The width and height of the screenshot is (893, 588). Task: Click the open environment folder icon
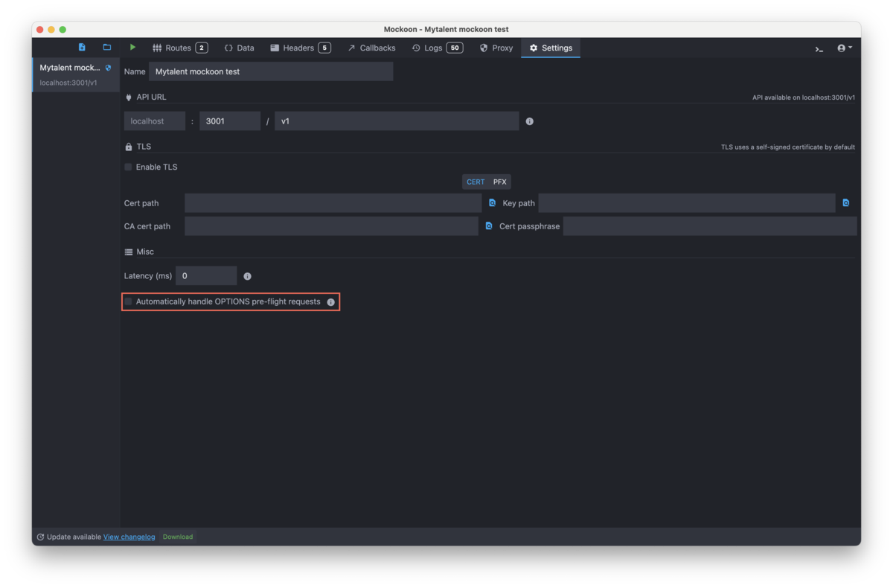[107, 48]
